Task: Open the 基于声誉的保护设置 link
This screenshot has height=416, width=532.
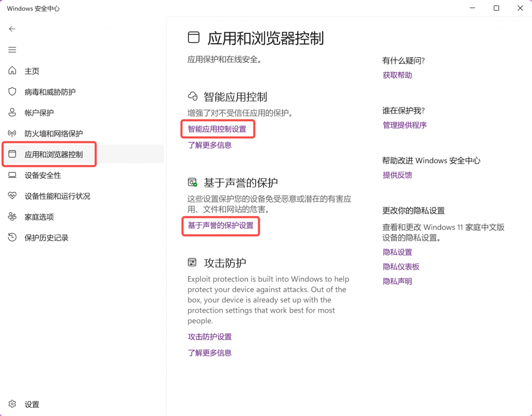Action: 220,226
